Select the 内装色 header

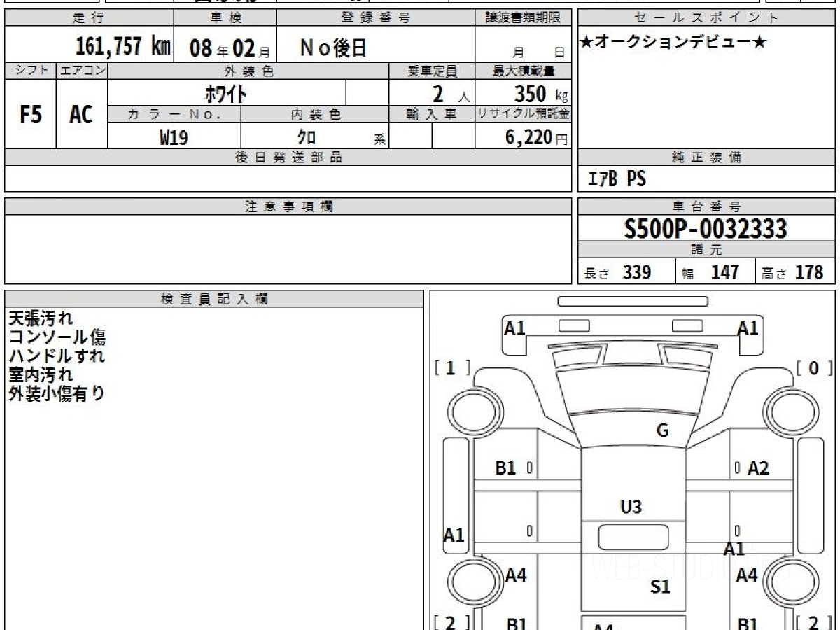pyautogui.click(x=315, y=114)
